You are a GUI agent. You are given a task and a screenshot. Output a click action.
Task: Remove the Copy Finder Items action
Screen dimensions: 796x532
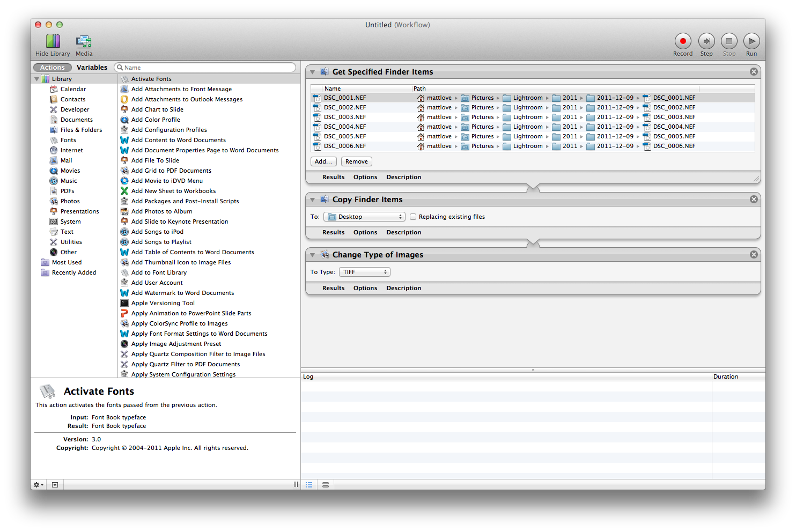(x=754, y=199)
